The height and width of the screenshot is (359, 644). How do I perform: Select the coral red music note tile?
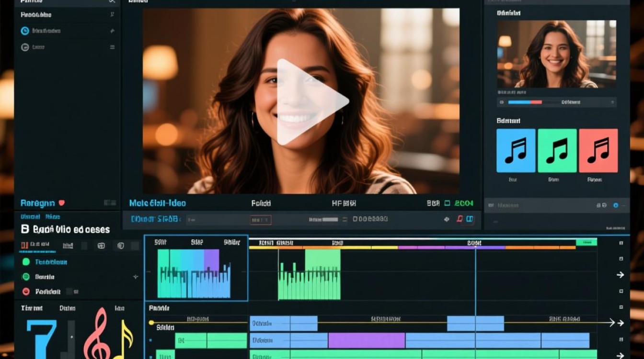coord(598,150)
